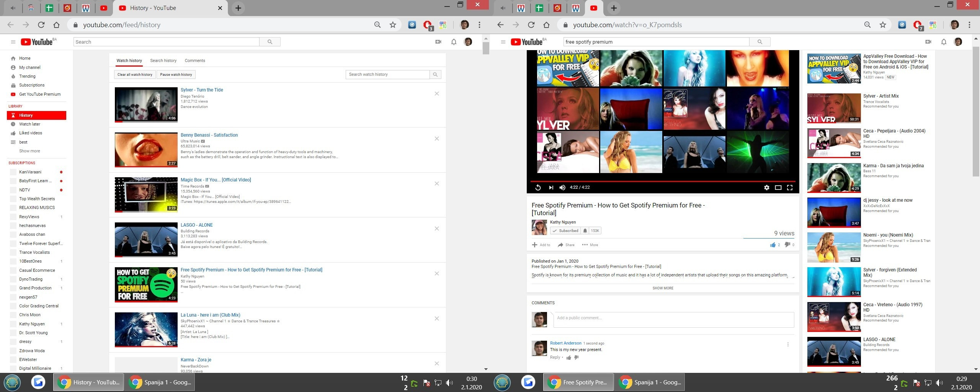Like the Free Spotify Premium video
This screenshot has height=392, width=980.
tap(773, 245)
